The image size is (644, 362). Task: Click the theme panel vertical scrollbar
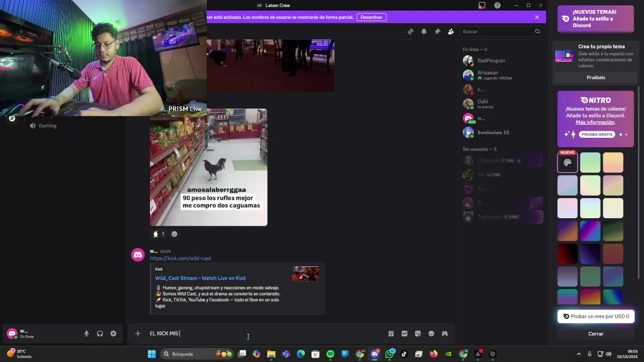click(639, 184)
